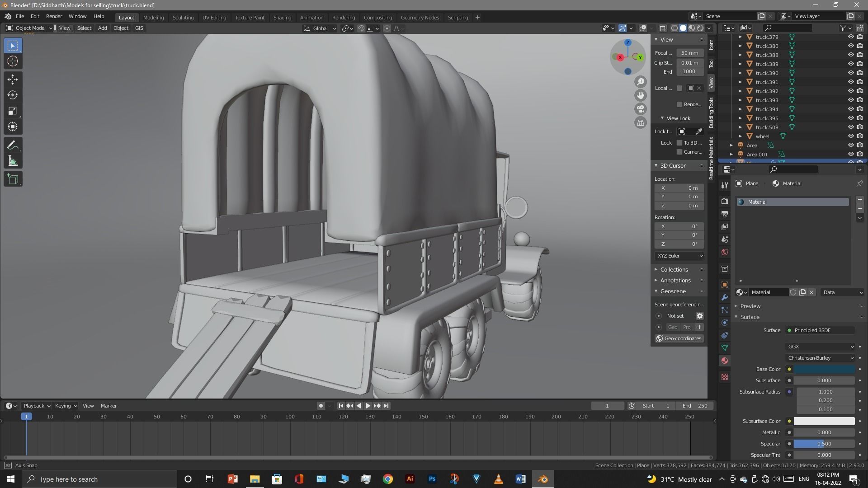
Task: Click the Focal Length 50 mm field
Action: [x=689, y=53]
